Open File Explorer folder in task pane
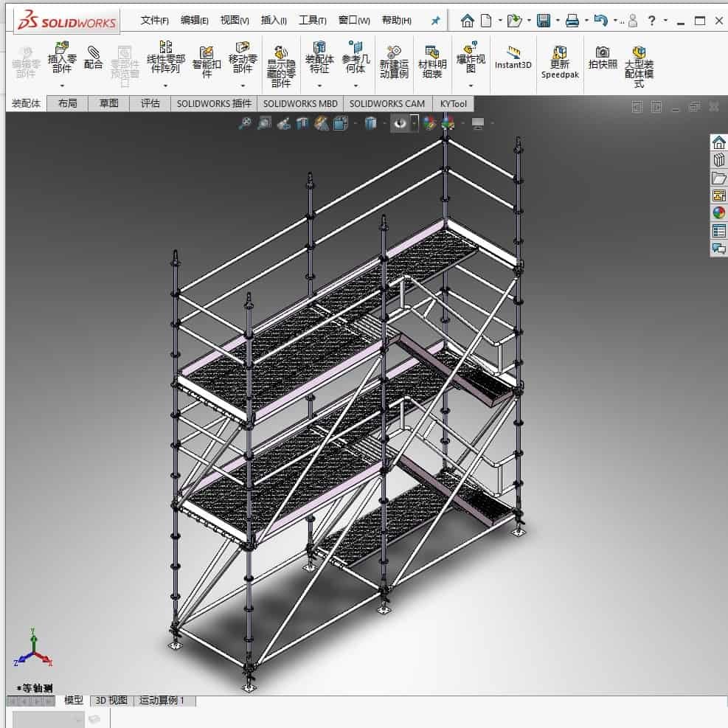This screenshot has width=728, height=728. [x=718, y=178]
